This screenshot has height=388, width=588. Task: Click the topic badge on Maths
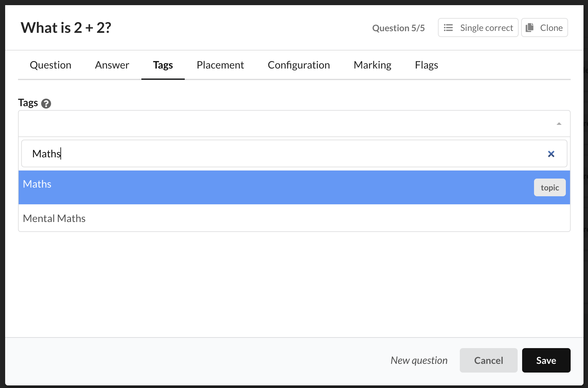(549, 188)
